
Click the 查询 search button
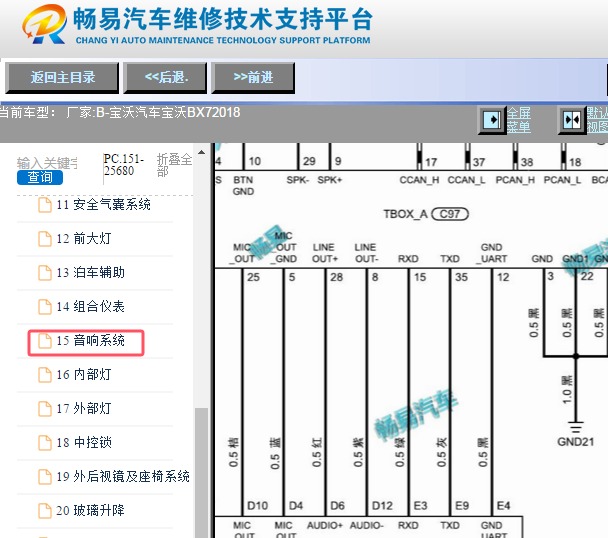[x=40, y=177]
